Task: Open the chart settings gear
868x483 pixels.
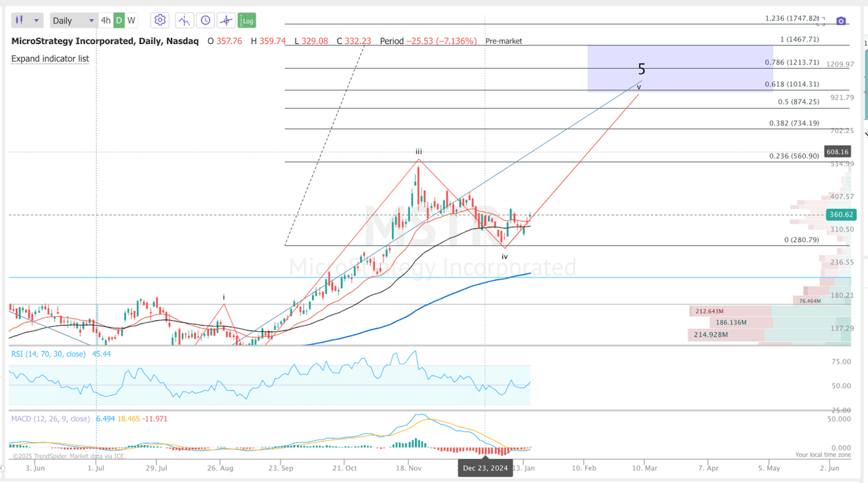Action: click(x=159, y=20)
